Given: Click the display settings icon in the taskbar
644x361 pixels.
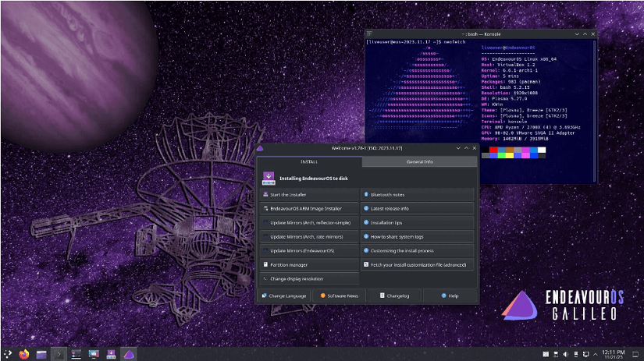Looking at the screenshot, I should click(x=94, y=354).
